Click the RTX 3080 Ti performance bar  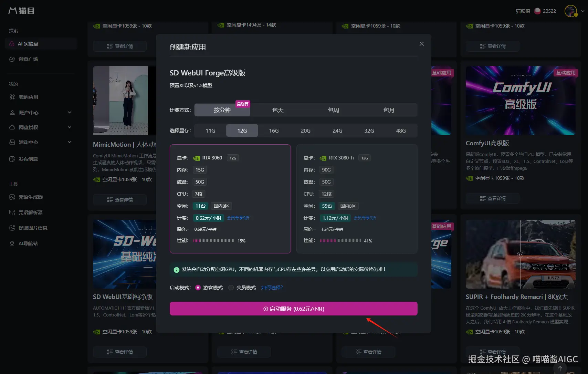pos(340,241)
